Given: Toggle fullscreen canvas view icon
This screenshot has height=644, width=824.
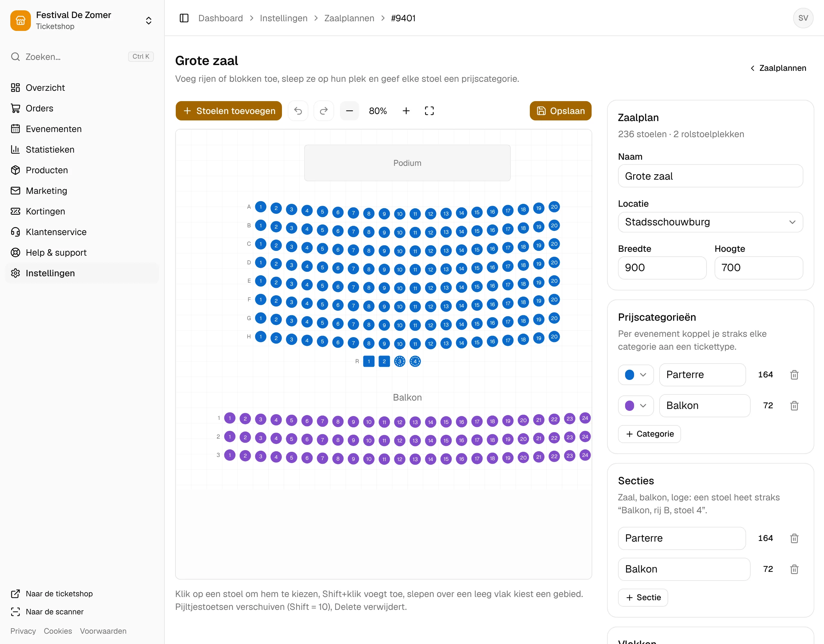Looking at the screenshot, I should 429,110.
